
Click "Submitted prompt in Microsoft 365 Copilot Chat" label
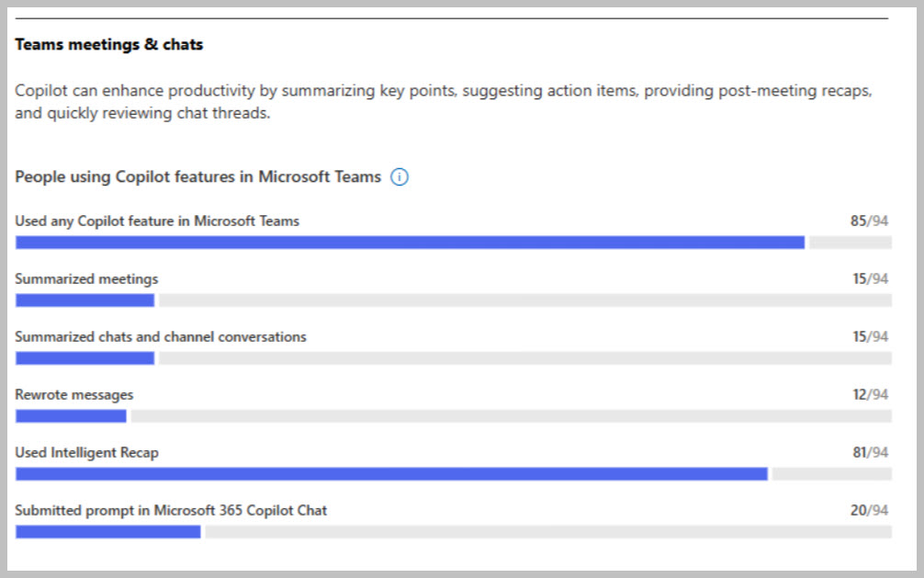(171, 511)
